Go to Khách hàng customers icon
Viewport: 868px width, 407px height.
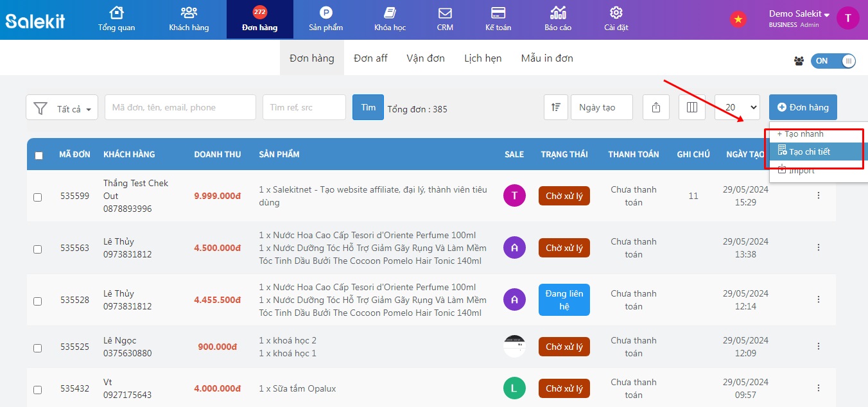pos(189,13)
